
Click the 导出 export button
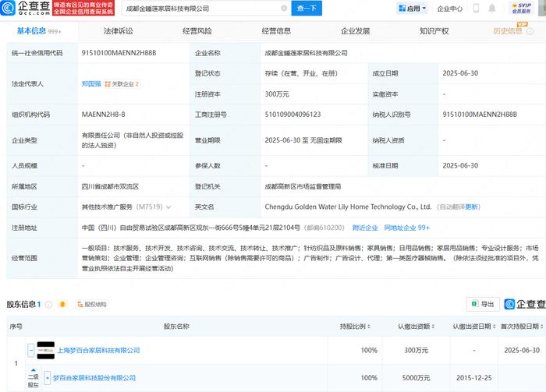click(x=483, y=305)
